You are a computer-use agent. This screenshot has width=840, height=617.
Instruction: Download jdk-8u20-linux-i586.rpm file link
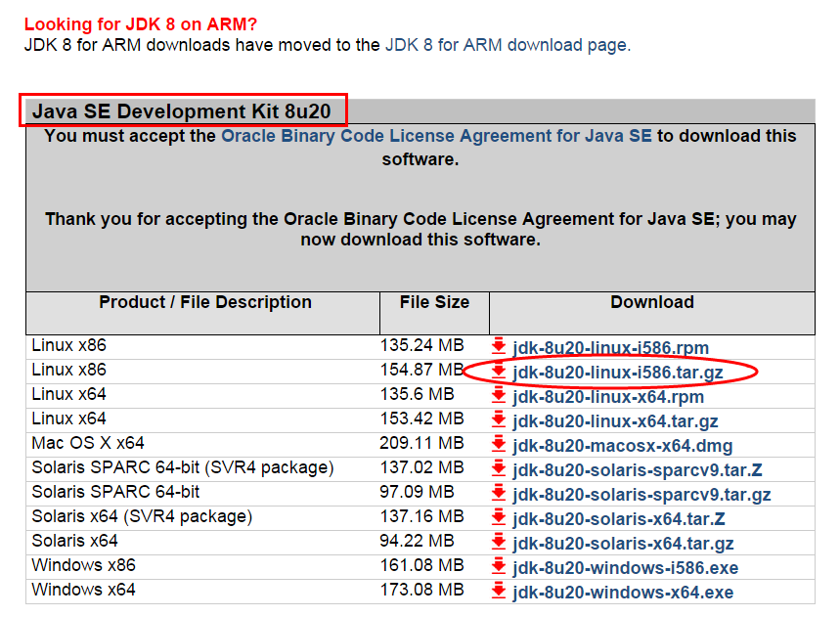click(611, 348)
